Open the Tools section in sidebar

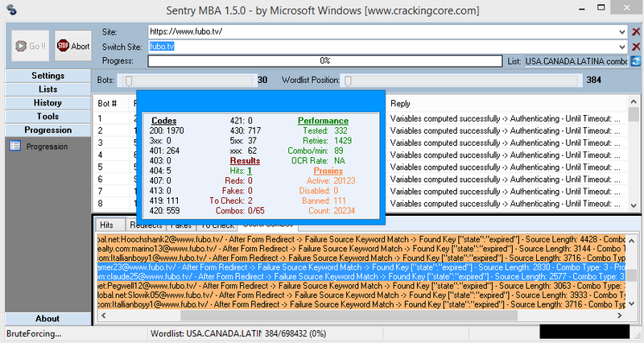[47, 116]
